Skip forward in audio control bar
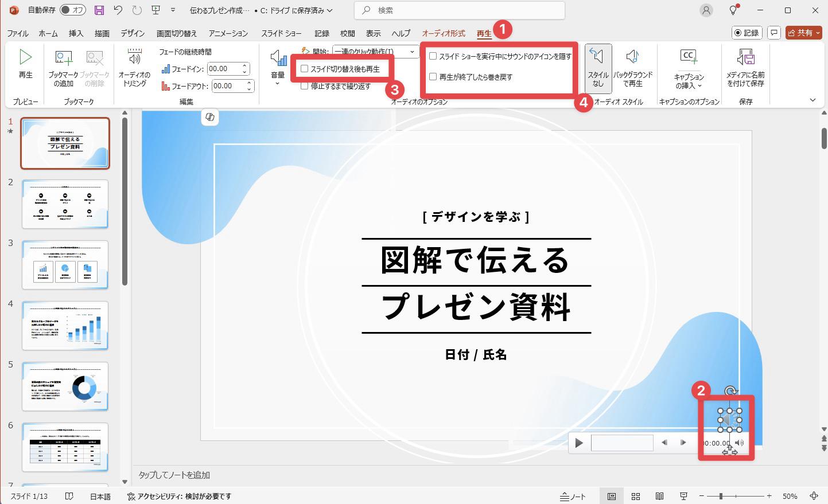 683,443
